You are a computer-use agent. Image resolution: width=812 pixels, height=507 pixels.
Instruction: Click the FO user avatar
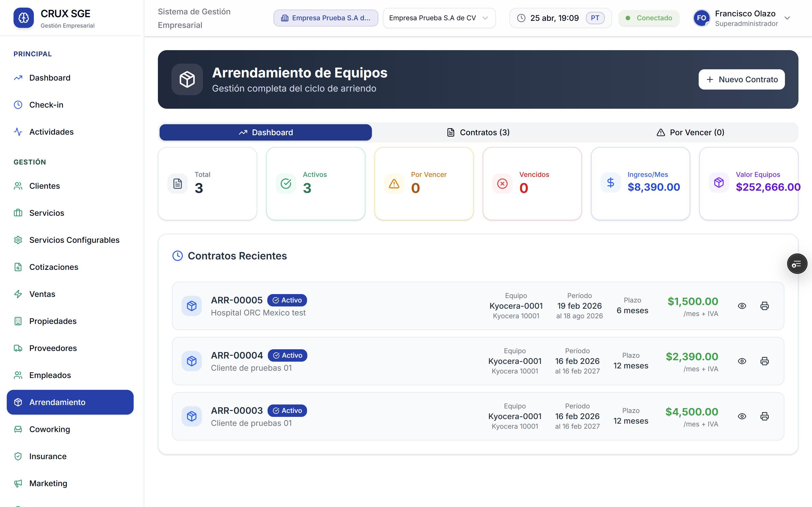(x=701, y=18)
